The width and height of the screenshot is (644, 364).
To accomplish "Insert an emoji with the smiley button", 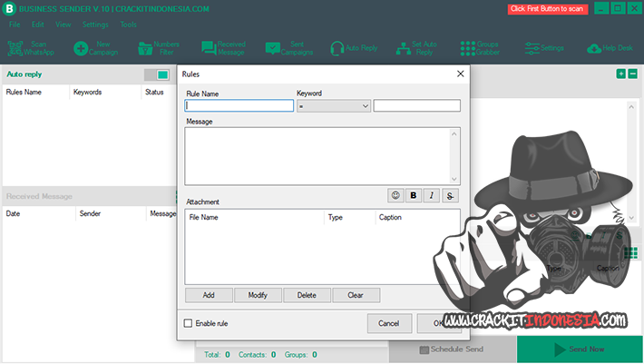I will pyautogui.click(x=395, y=195).
